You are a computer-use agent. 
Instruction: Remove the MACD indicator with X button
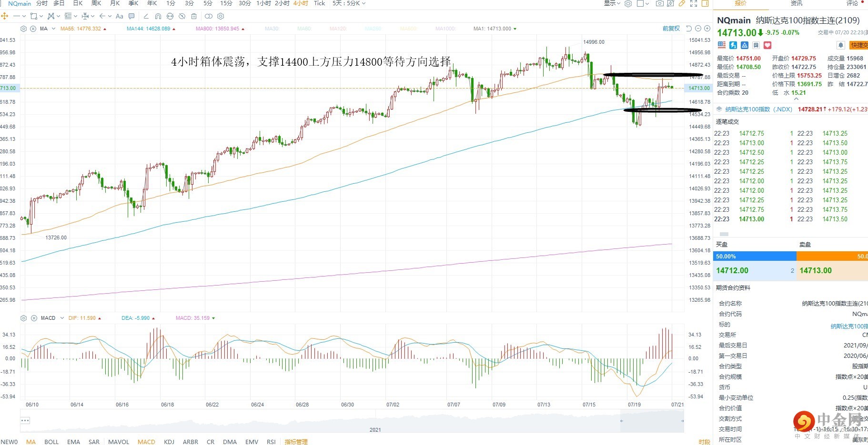point(34,318)
